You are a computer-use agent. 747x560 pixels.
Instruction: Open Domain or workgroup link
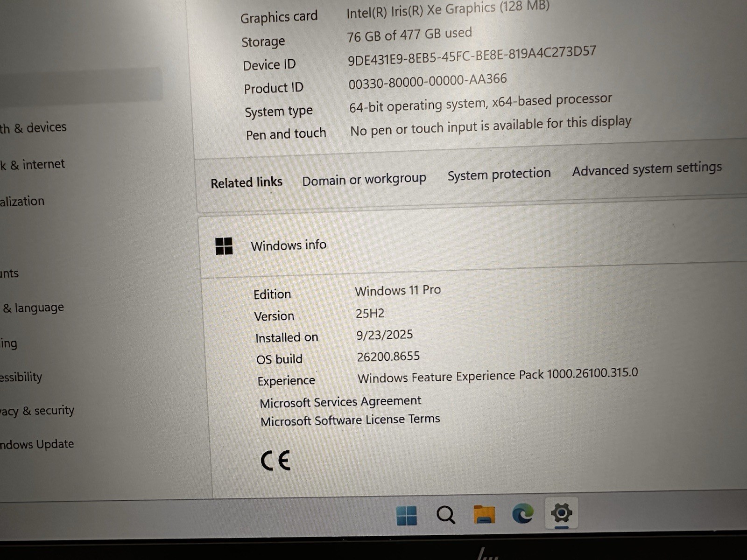pyautogui.click(x=364, y=180)
